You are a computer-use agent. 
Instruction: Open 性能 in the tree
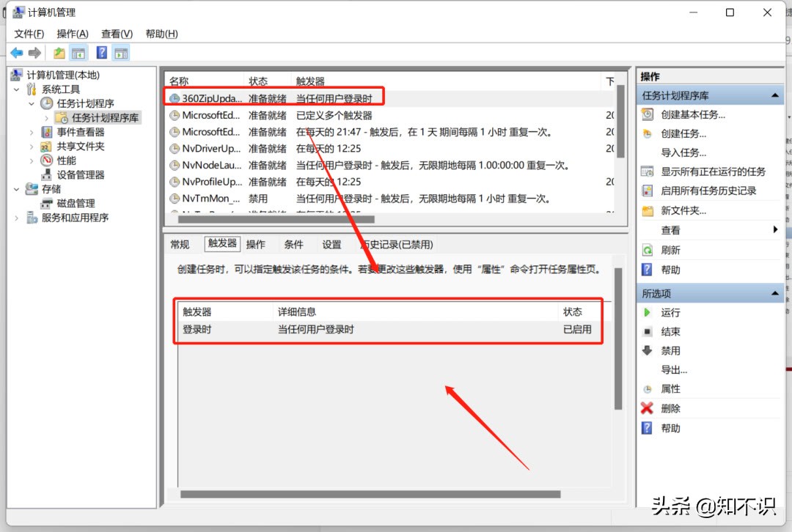pos(66,160)
